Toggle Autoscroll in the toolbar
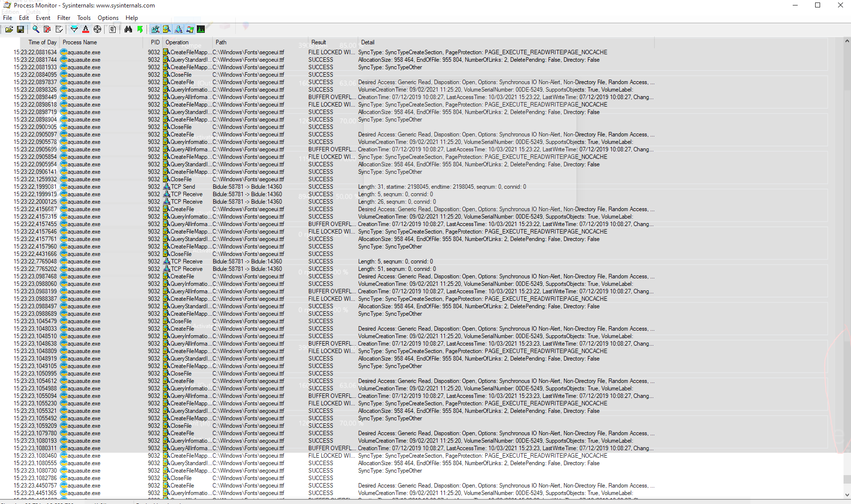The width and height of the screenshot is (851, 504). pyautogui.click(x=47, y=29)
